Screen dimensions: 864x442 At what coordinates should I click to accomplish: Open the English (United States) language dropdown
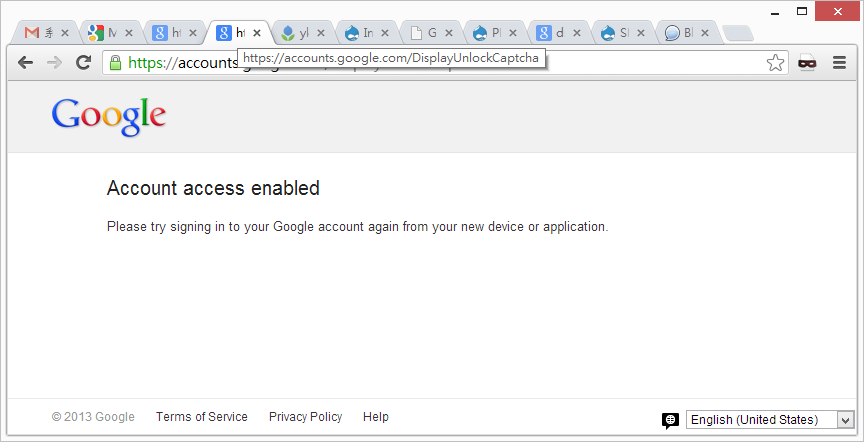click(x=770, y=420)
